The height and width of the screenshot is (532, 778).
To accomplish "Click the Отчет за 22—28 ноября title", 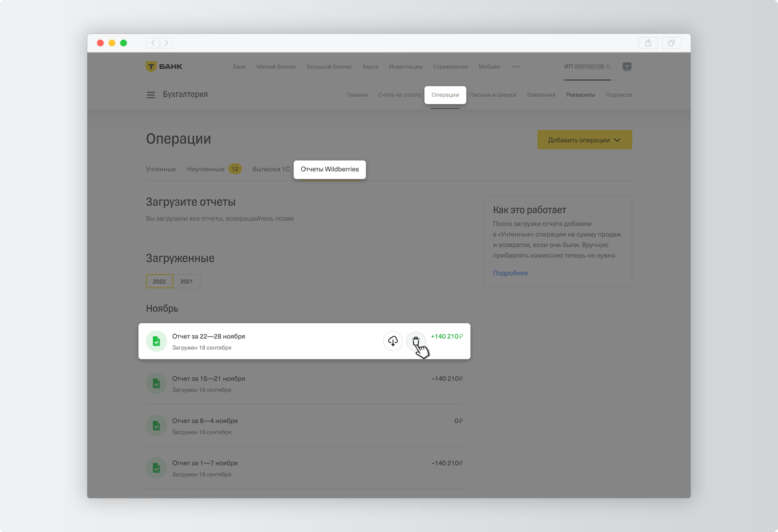I will tap(209, 337).
